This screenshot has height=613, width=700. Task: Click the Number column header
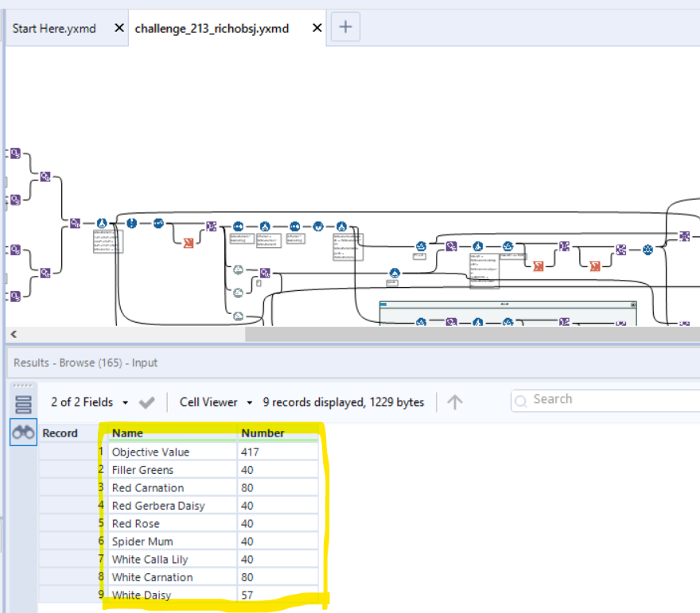(278, 433)
